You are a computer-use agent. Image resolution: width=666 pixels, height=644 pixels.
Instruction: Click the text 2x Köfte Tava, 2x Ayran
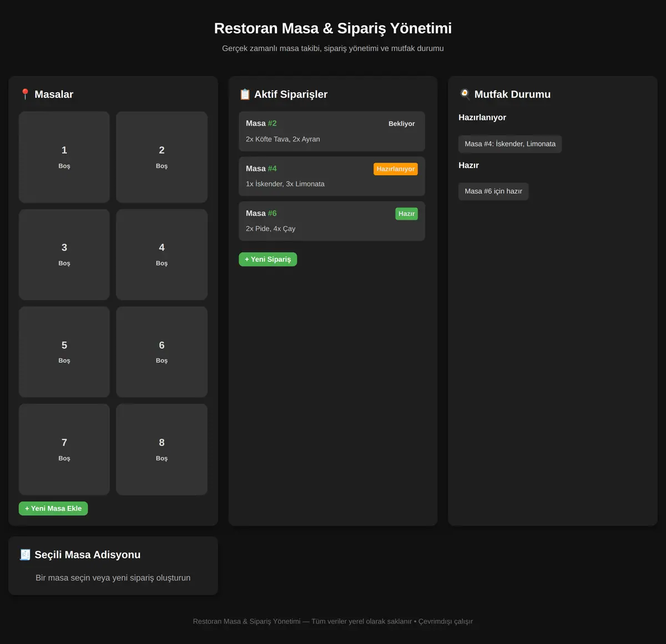[x=283, y=139]
